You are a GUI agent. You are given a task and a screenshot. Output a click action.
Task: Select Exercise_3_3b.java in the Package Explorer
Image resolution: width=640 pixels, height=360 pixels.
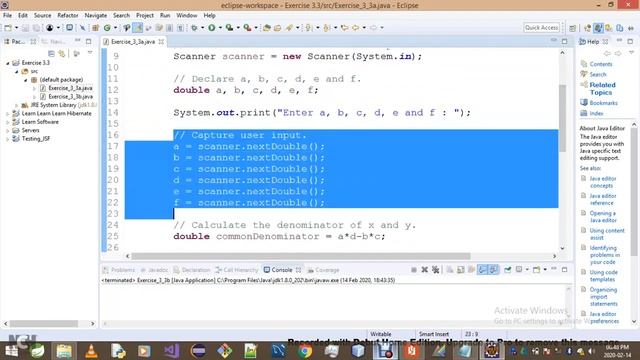pyautogui.click(x=70, y=97)
